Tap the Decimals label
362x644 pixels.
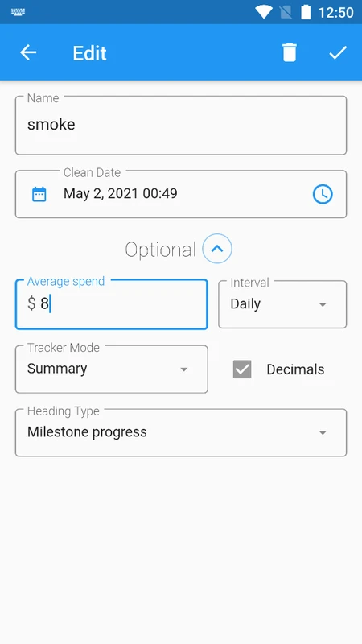(x=295, y=369)
